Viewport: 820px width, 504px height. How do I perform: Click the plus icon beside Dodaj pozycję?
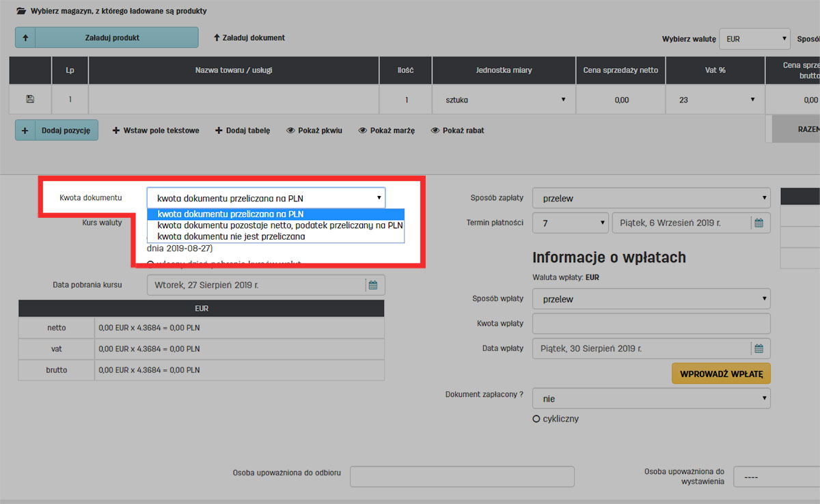25,130
